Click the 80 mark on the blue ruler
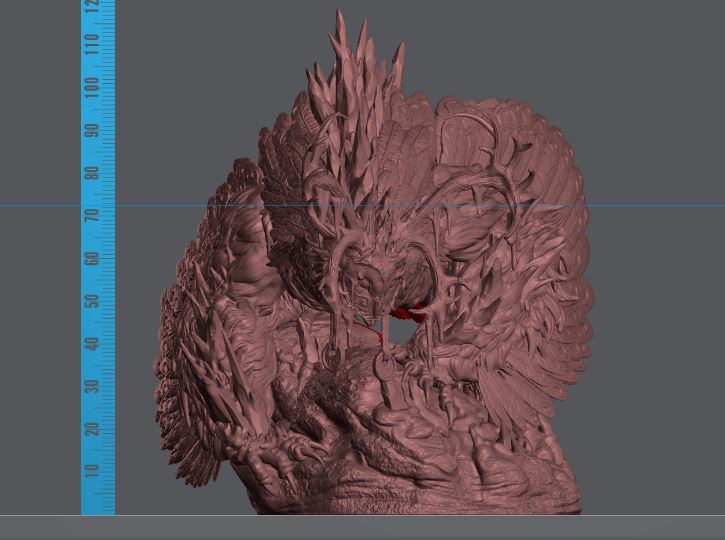Viewport: 725px width, 540px height. tap(92, 172)
